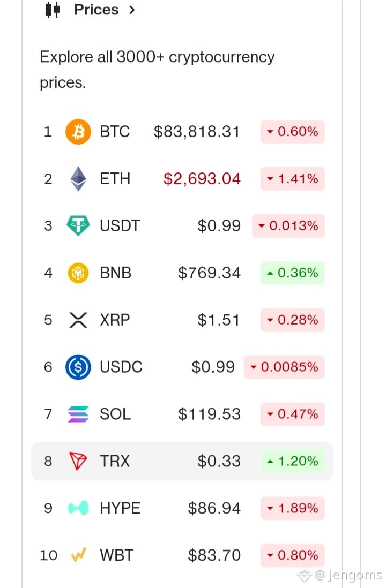386x588 pixels.
Task: Click the Bitcoin coin icon
Action: pyautogui.click(x=78, y=132)
